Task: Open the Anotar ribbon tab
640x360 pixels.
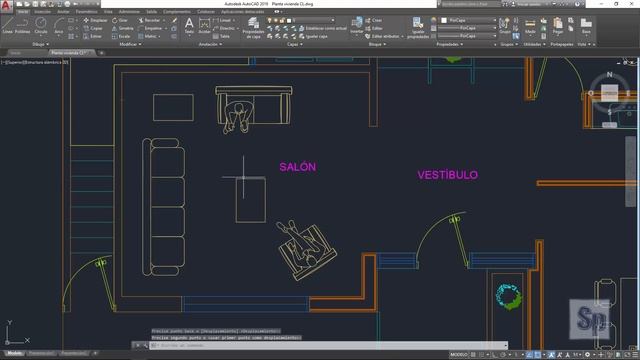Action: [63, 12]
